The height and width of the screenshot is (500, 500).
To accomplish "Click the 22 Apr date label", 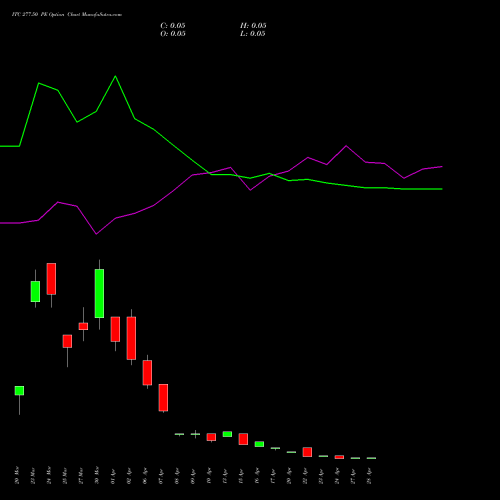I will 305,476.
